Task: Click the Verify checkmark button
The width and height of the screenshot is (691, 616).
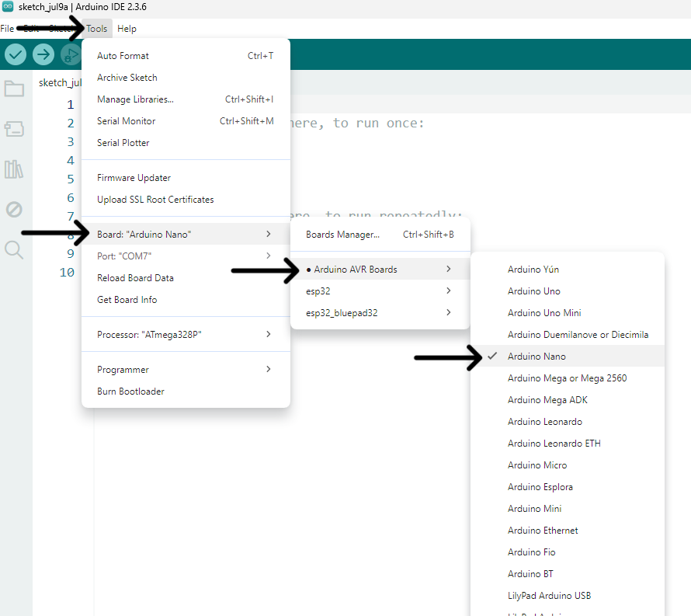Action: coord(16,54)
